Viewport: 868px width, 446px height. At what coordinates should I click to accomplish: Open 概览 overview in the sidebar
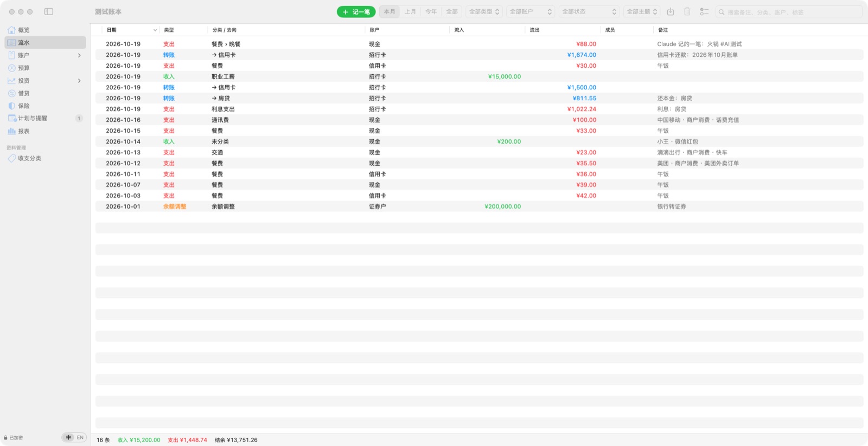[45, 30]
